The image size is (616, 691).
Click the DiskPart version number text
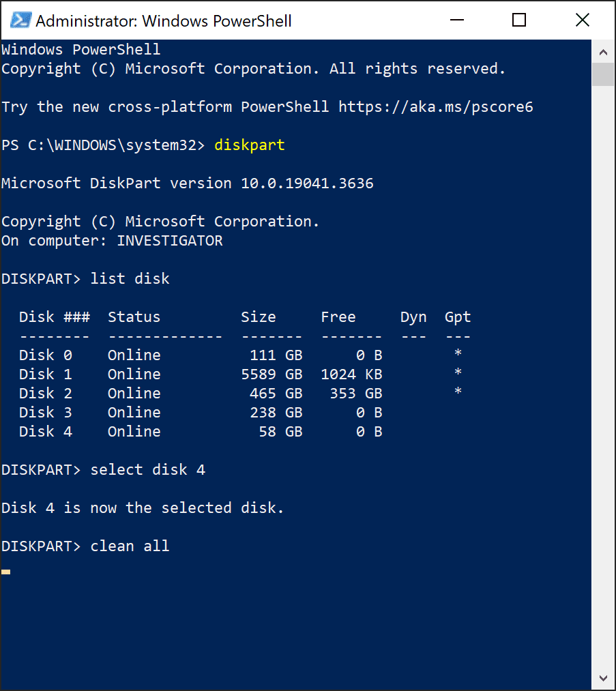click(x=307, y=183)
